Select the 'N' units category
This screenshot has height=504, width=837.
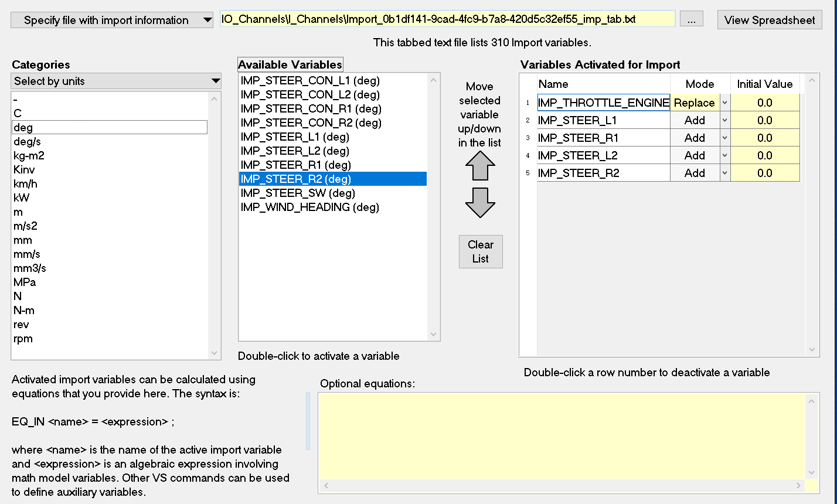[x=110, y=296]
